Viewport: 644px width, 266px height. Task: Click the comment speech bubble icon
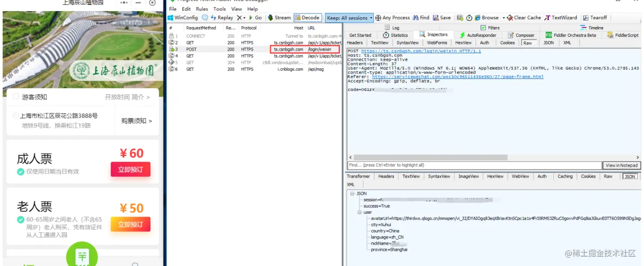click(205, 18)
